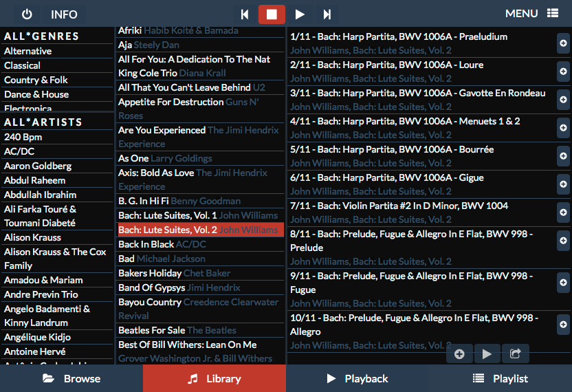The image size is (572, 392).
Task: Open album Are You Experienced
Action: pos(200,137)
